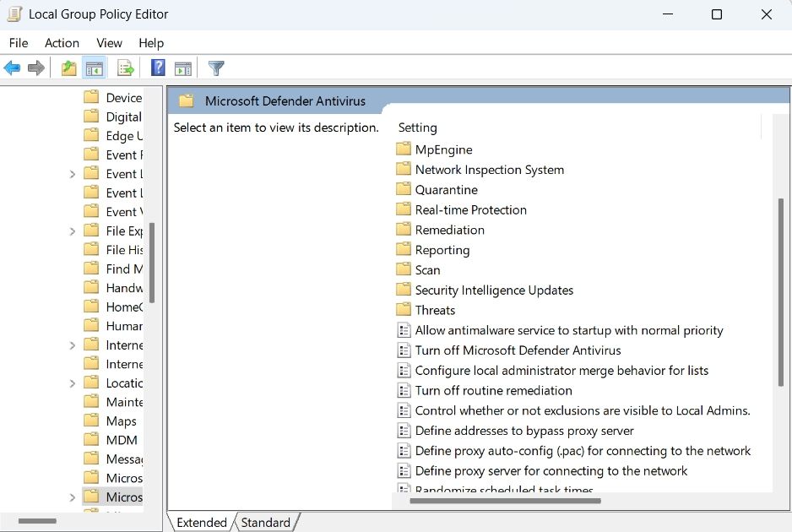Select Define proxy auto-config (.pac) policy

click(x=583, y=451)
